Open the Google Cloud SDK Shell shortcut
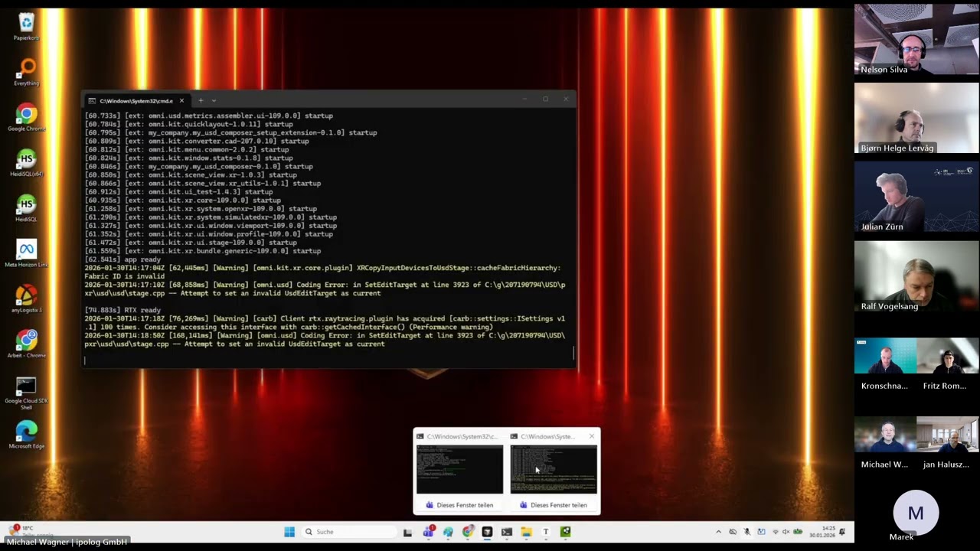Screen dimensions: 980x551 [26, 392]
